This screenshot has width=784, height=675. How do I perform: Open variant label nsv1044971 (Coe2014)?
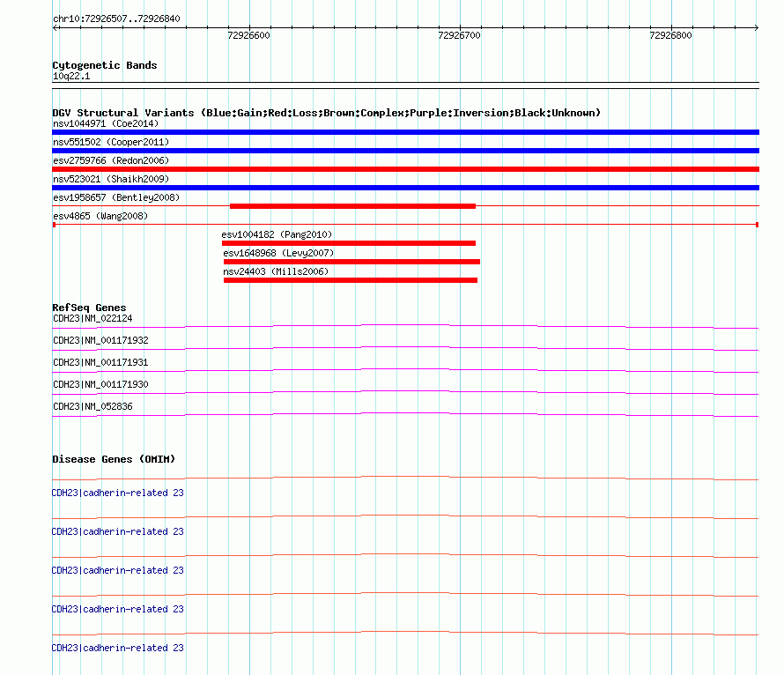pos(106,123)
